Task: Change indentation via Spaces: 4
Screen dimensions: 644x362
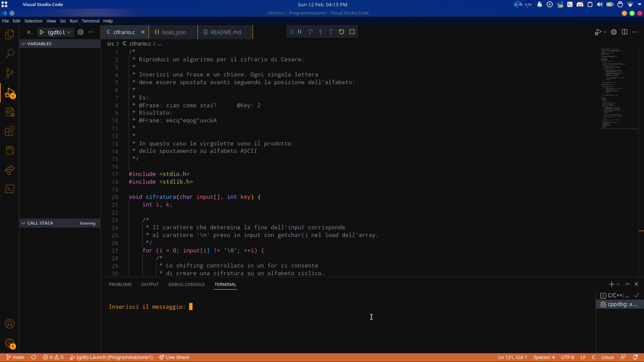Action: (x=544, y=357)
